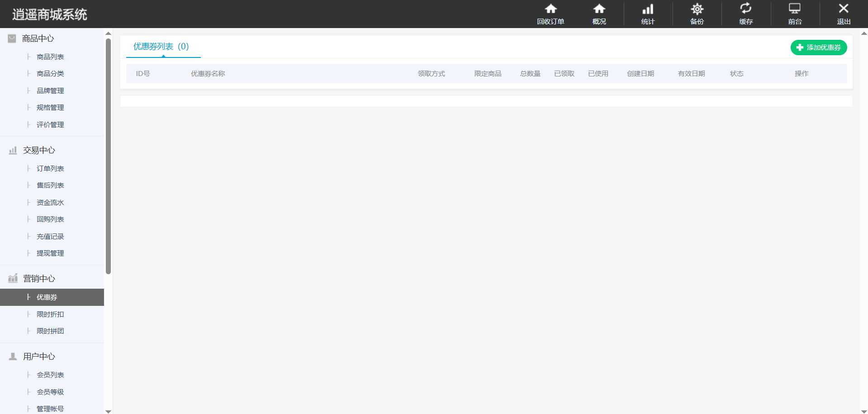Click the sidebar scrollbar up arrow

tap(108, 33)
